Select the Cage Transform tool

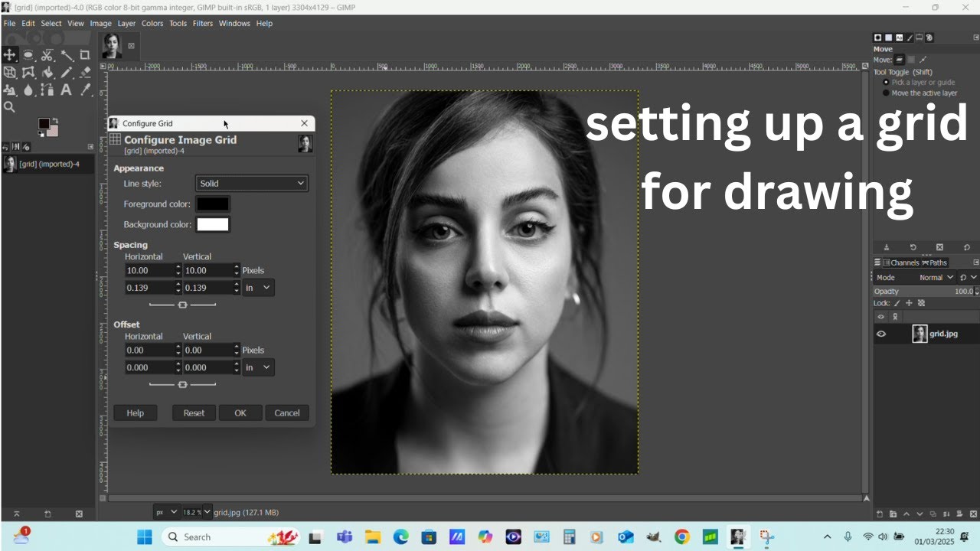click(x=28, y=73)
